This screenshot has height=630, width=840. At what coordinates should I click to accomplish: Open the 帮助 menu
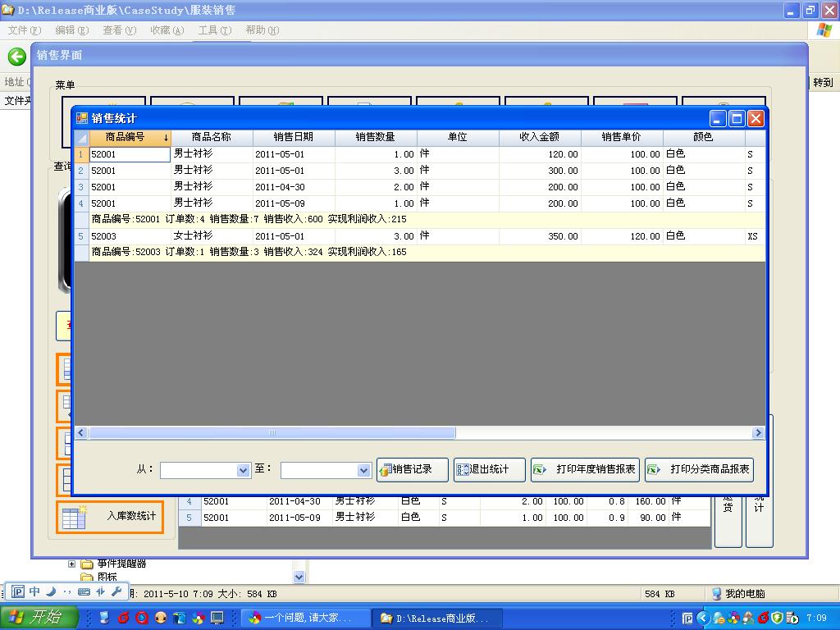(x=262, y=30)
